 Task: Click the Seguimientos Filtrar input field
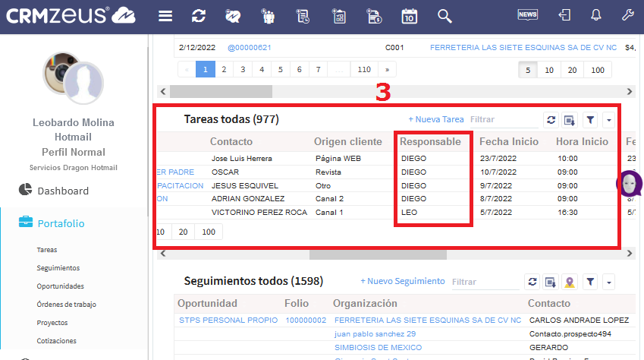coord(485,283)
